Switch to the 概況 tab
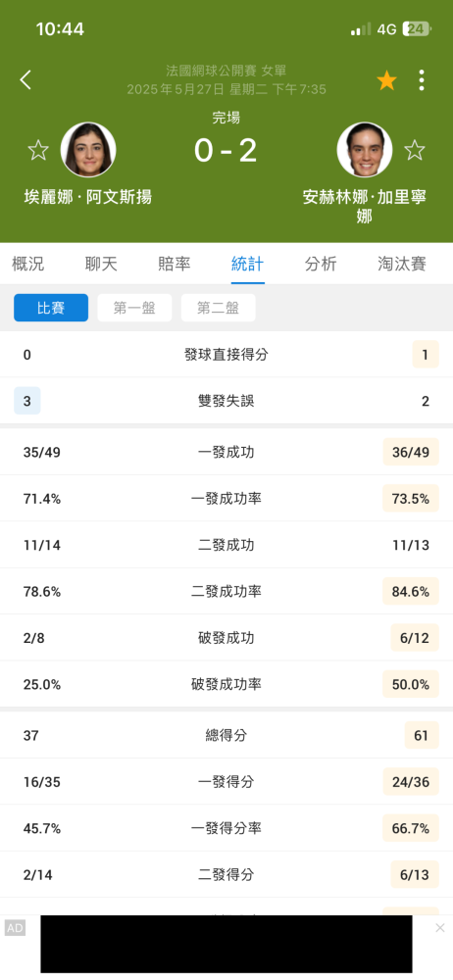453x980 pixels. 28,264
